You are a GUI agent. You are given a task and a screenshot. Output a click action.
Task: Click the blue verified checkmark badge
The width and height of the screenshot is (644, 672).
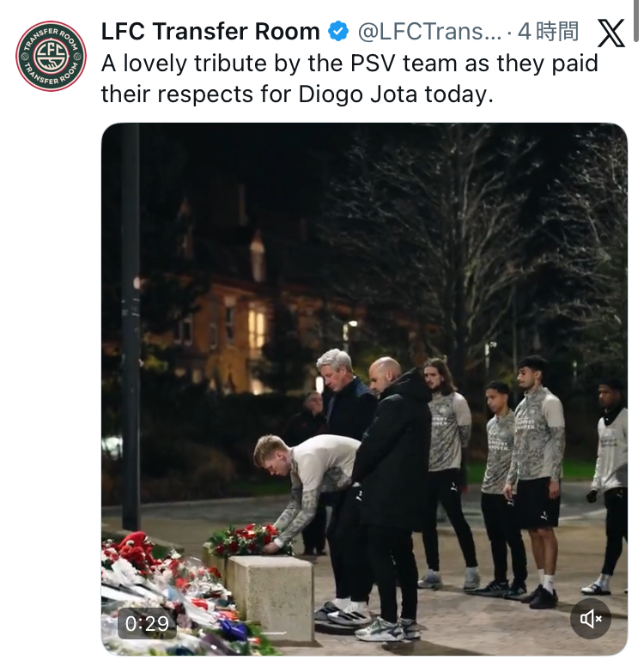click(x=338, y=31)
